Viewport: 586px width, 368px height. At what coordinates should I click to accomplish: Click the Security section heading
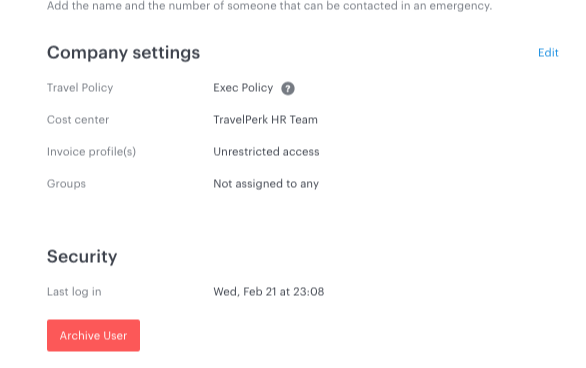coord(82,257)
